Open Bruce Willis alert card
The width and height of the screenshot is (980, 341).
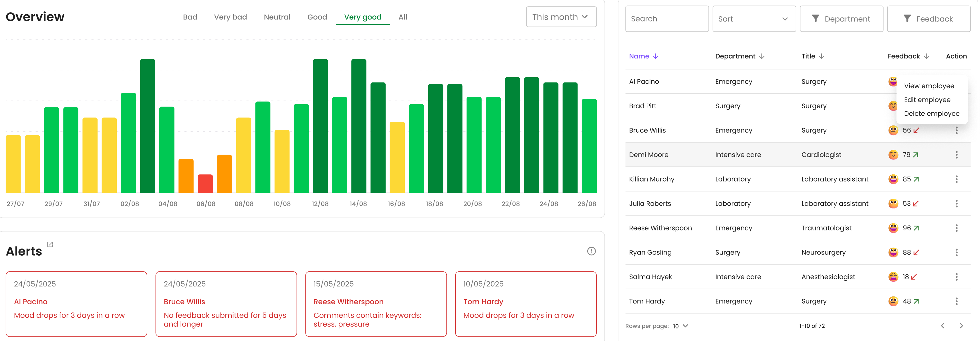tap(226, 304)
